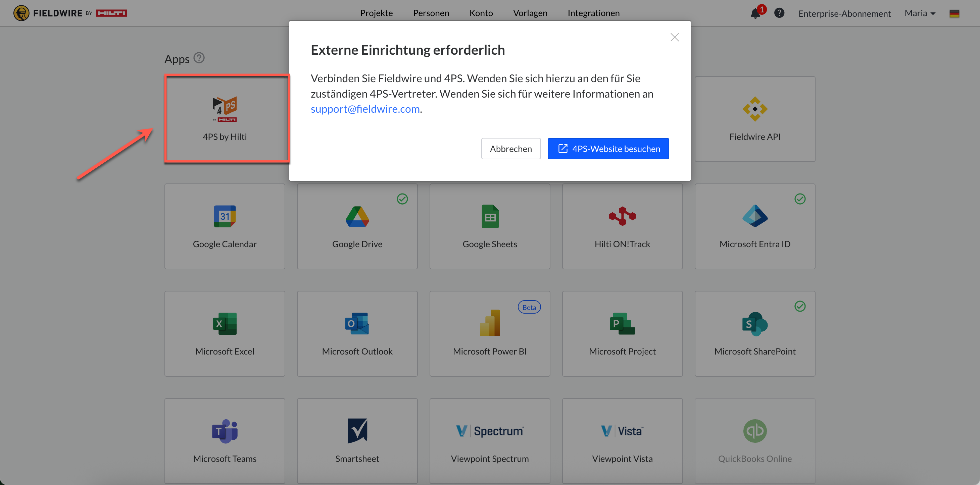980x485 pixels.
Task: Open the notification bell icon
Action: (755, 13)
